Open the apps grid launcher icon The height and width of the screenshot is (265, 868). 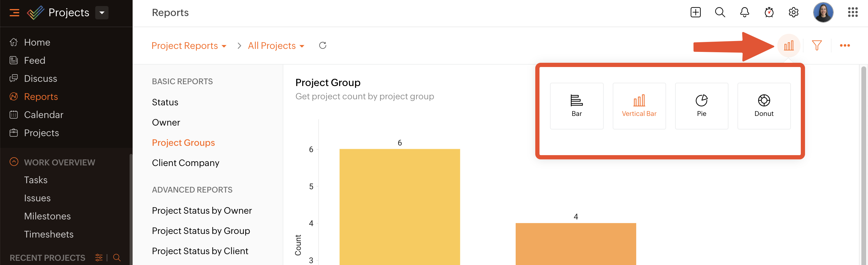(x=853, y=12)
